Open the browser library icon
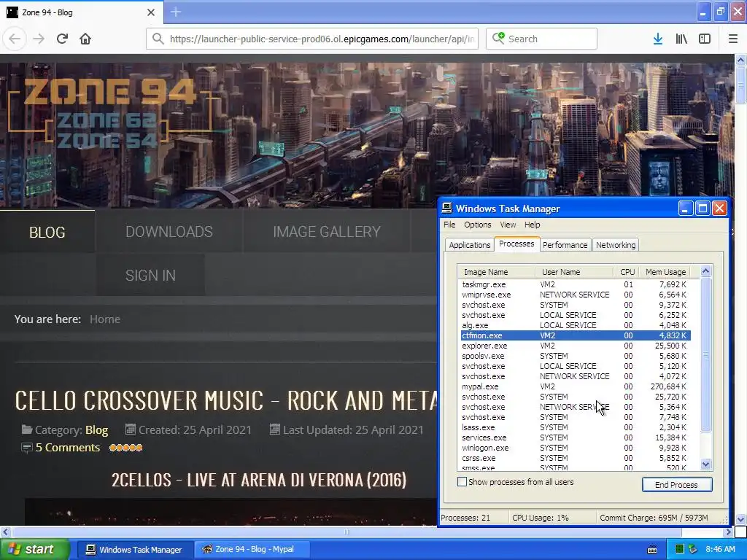Screen dimensions: 747x560 (681, 39)
